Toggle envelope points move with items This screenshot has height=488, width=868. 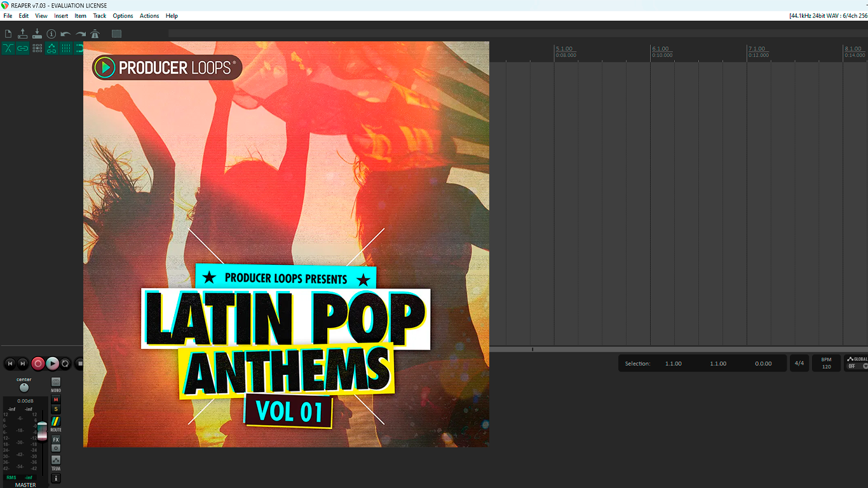coord(51,48)
